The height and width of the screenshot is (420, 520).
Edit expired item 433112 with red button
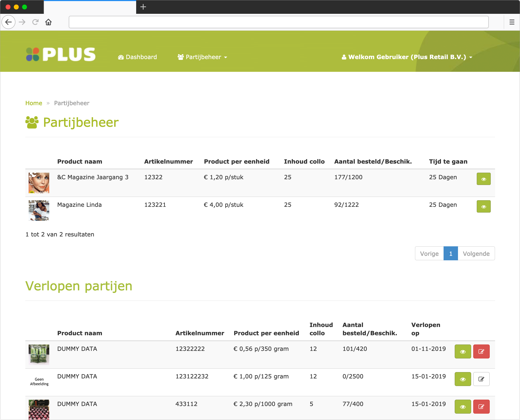point(481,406)
